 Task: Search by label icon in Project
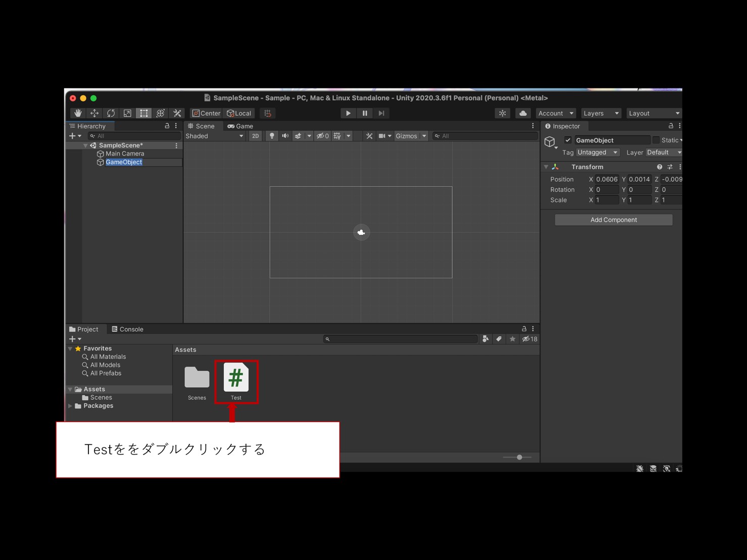tap(499, 339)
